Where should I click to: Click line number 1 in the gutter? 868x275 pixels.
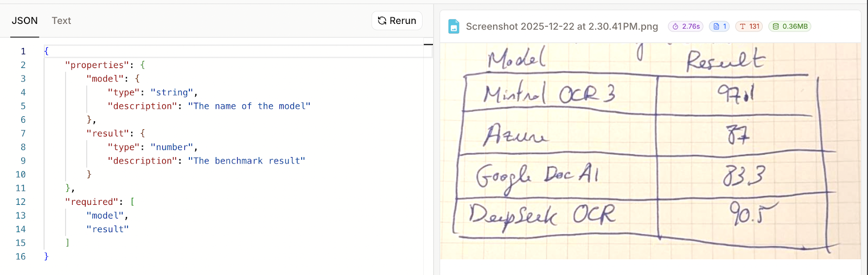(23, 51)
